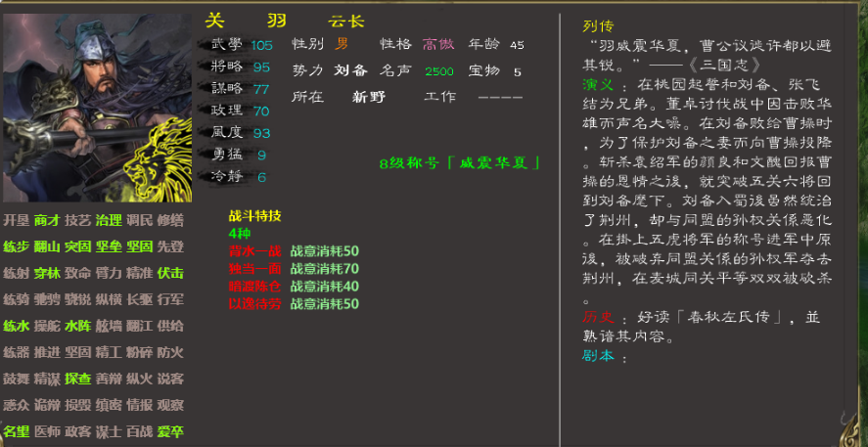This screenshot has width=868, height=447.
Task: Click the 战斗特技 heading
Action: tap(254, 216)
